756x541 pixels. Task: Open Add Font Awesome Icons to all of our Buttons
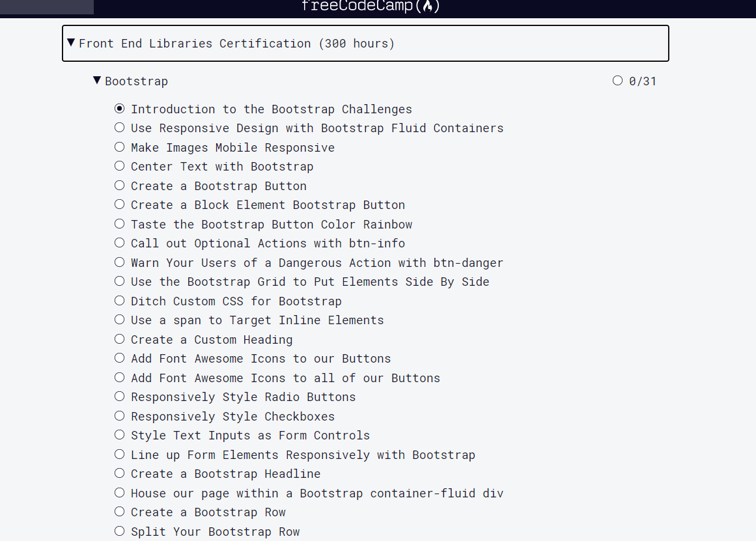pos(285,378)
